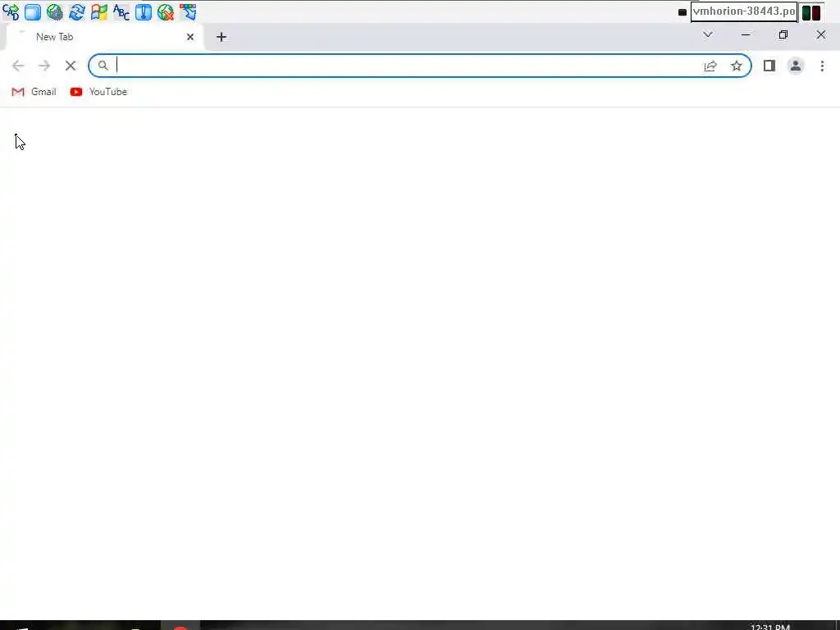Image resolution: width=840 pixels, height=630 pixels.
Task: Click the Windows flag toolbar icon
Action: pos(99,11)
